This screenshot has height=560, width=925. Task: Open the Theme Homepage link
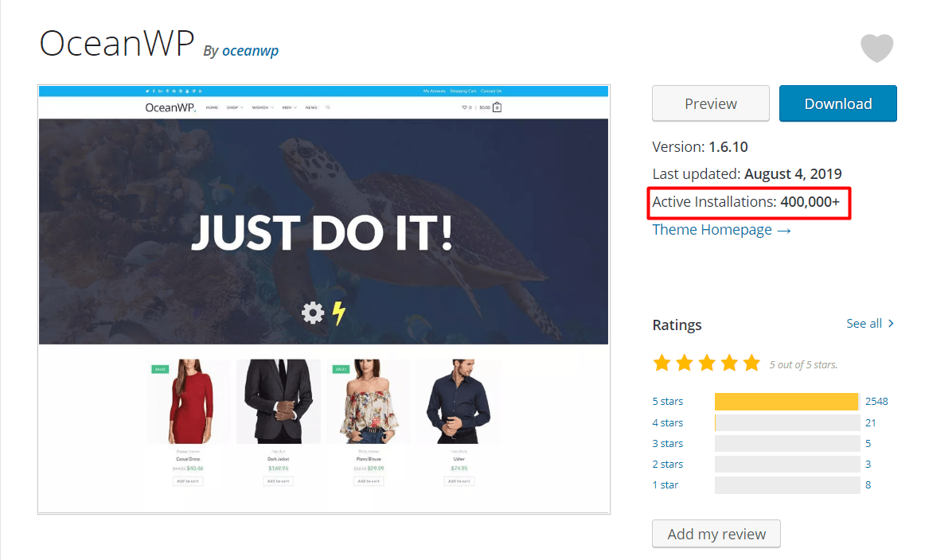721,229
